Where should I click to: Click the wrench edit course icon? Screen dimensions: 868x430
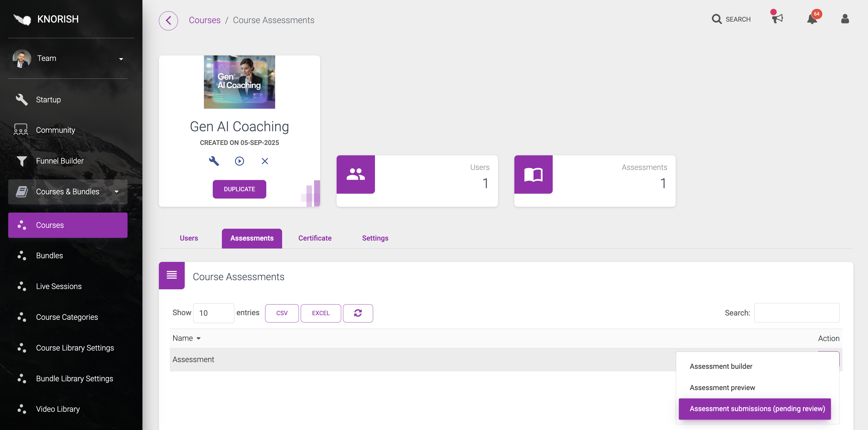coord(214,161)
